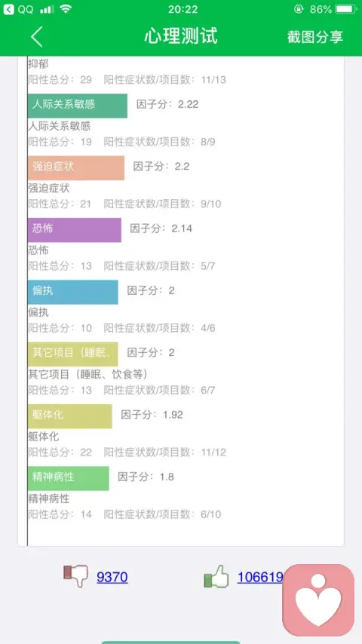Tap the thumbs-up icon
This screenshot has width=362, height=644.
pyautogui.click(x=216, y=576)
